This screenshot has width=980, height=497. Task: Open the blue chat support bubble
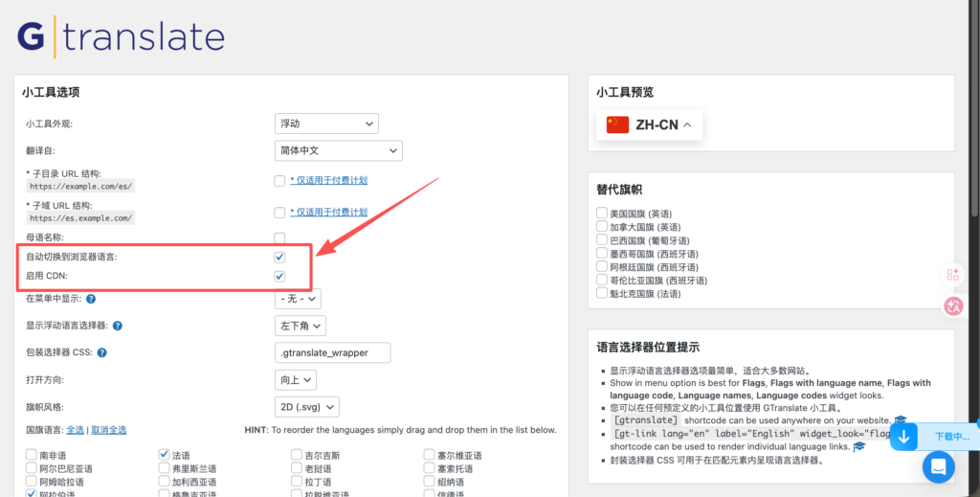coord(938,466)
